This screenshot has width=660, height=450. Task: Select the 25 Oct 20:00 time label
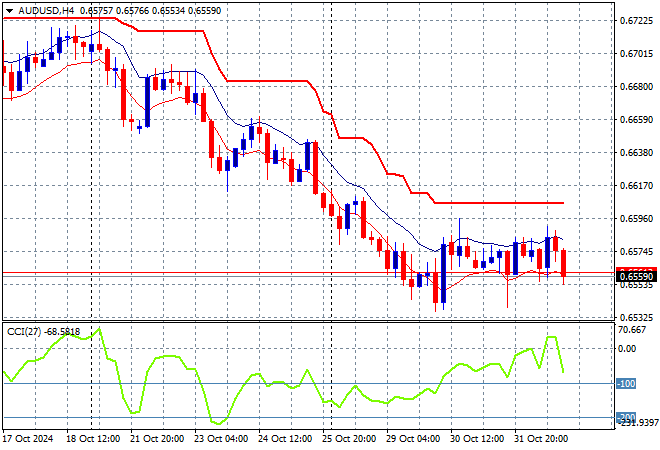tap(349, 437)
